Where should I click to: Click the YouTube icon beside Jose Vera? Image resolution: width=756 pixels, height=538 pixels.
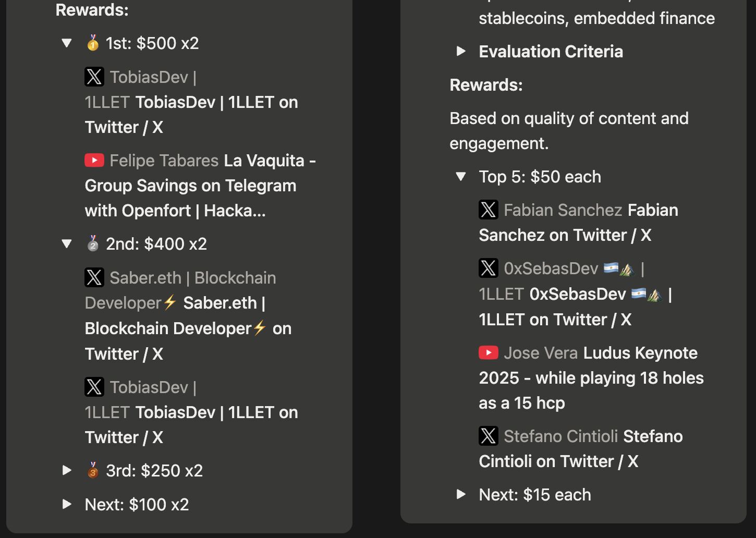489,353
